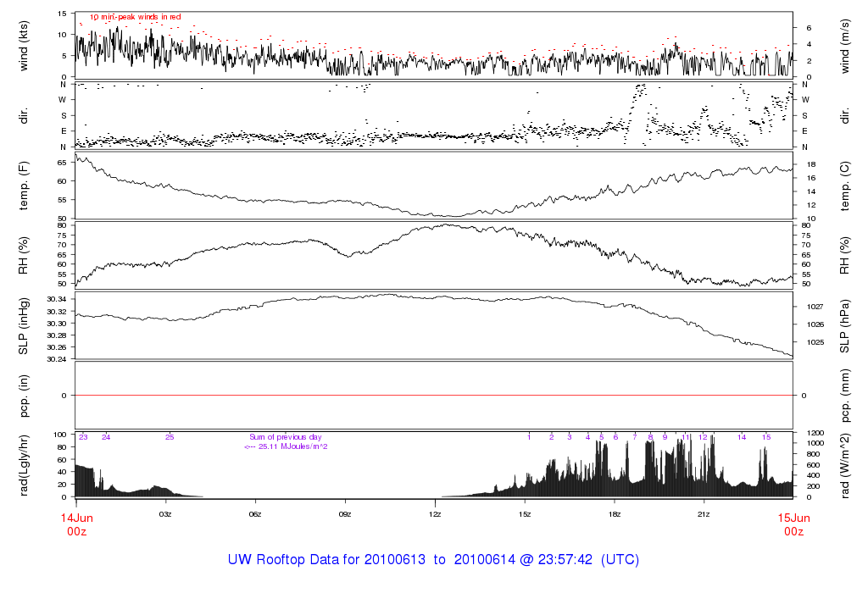Click the "rad(Lgly/hr)" axis label

coord(23,465)
